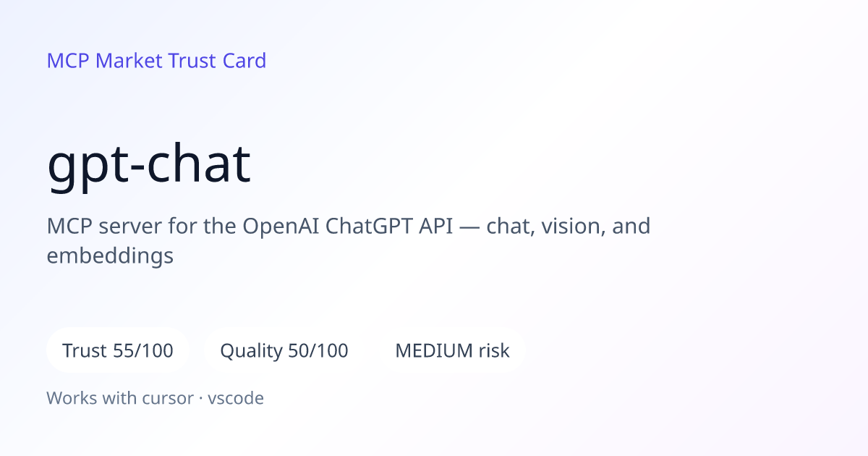Viewport: 868px width, 456px height.
Task: Click the 'Works with' label text
Action: tap(90, 398)
